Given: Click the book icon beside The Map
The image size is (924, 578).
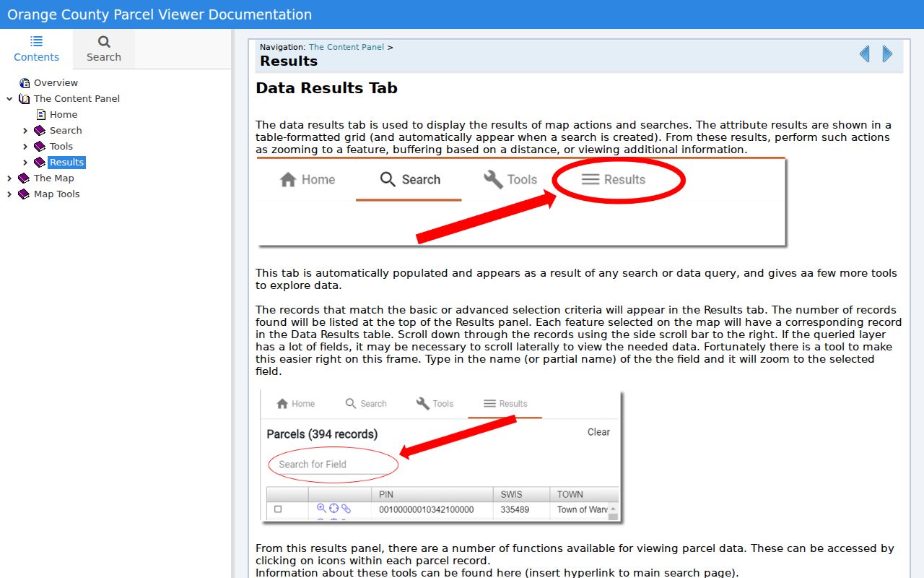Looking at the screenshot, I should [x=24, y=178].
